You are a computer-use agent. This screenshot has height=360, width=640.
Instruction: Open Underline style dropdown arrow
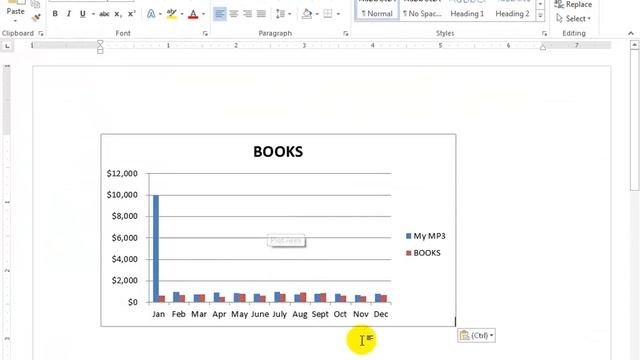[x=93, y=14]
